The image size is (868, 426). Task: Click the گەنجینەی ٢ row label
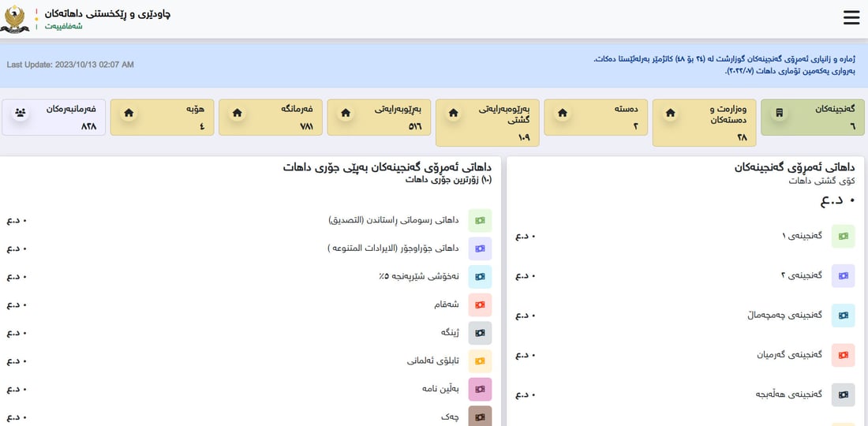[801, 275]
